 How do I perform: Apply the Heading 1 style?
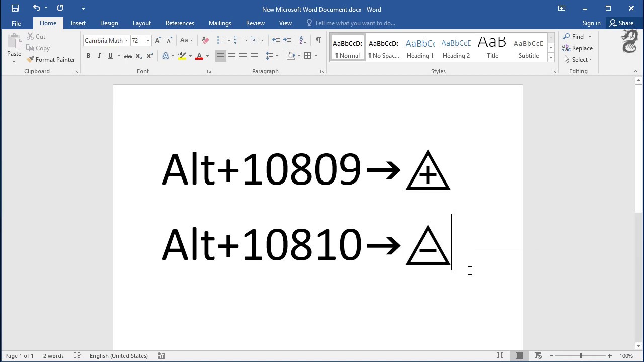coord(420,48)
